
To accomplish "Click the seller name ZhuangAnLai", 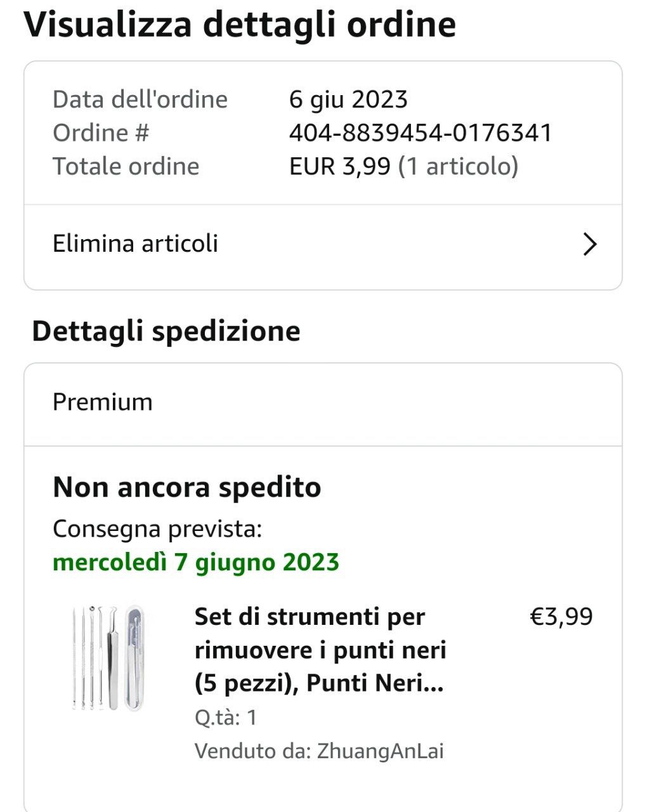I will click(380, 751).
